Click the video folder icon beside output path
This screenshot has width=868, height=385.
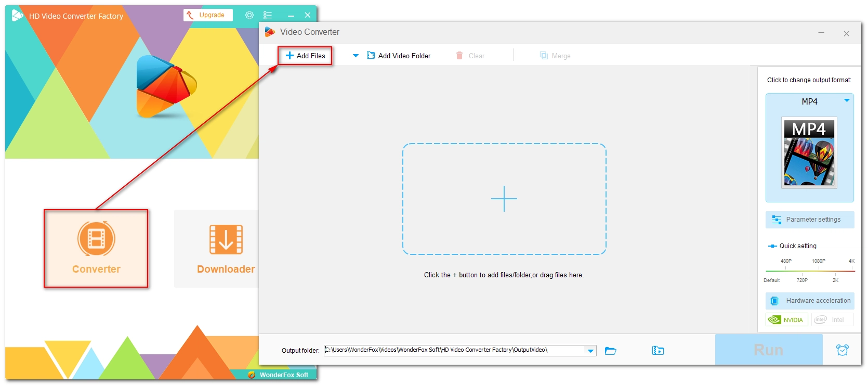(657, 351)
